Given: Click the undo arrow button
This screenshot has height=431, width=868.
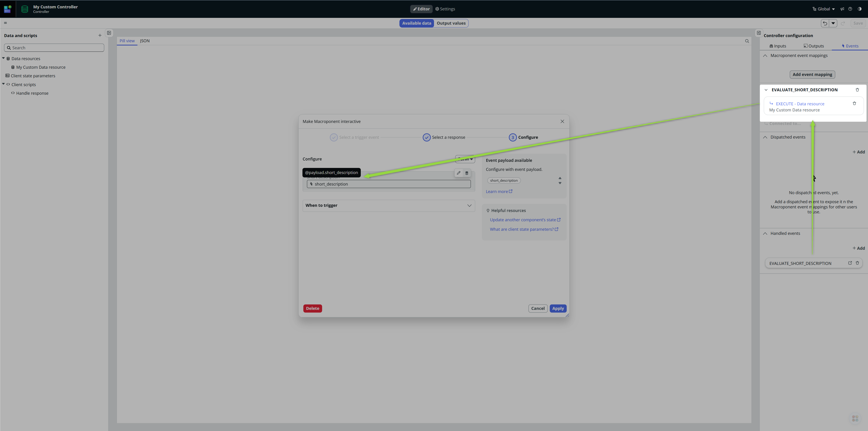Looking at the screenshot, I should pyautogui.click(x=825, y=23).
